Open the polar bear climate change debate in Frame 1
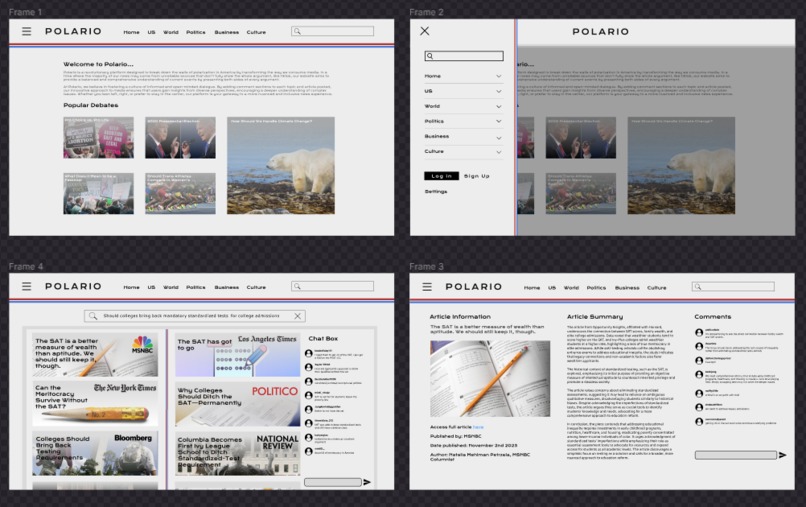Image resolution: width=806 pixels, height=507 pixels. point(281,166)
